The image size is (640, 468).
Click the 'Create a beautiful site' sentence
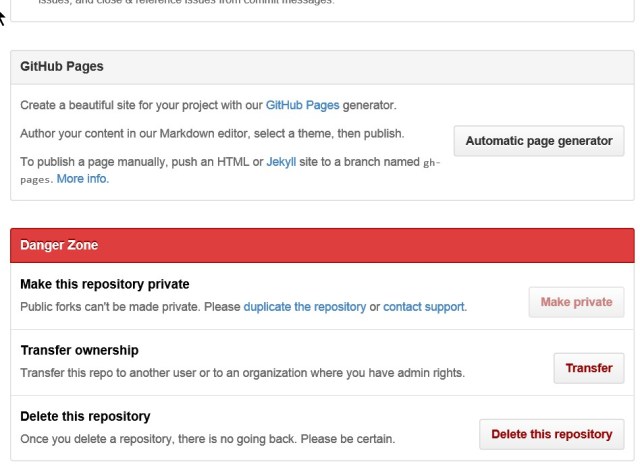[x=140, y=105]
